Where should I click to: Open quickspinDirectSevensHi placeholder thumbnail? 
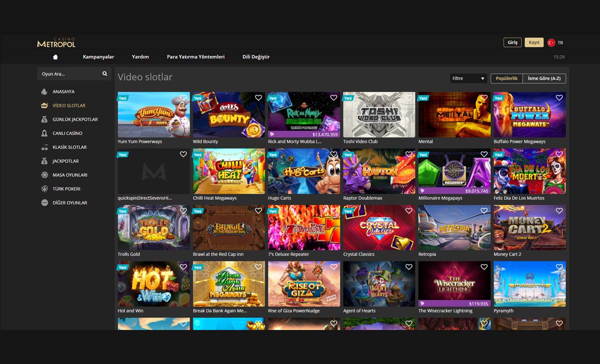(153, 171)
